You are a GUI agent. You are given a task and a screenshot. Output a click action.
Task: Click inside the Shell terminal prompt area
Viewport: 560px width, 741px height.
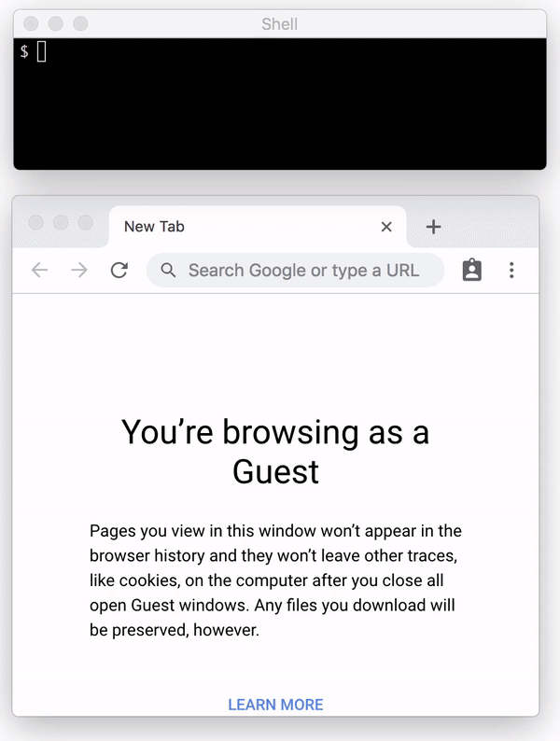click(280, 104)
